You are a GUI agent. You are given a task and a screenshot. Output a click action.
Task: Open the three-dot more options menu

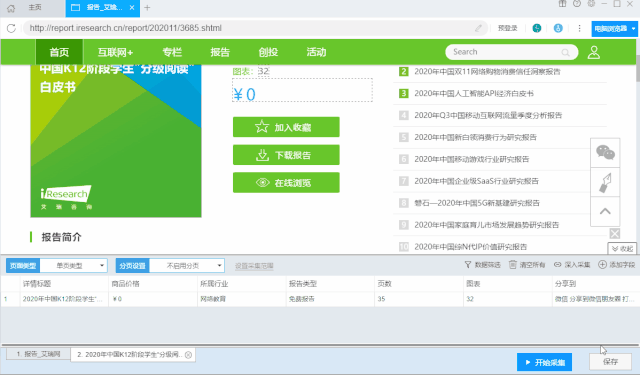pyautogui.click(x=579, y=28)
